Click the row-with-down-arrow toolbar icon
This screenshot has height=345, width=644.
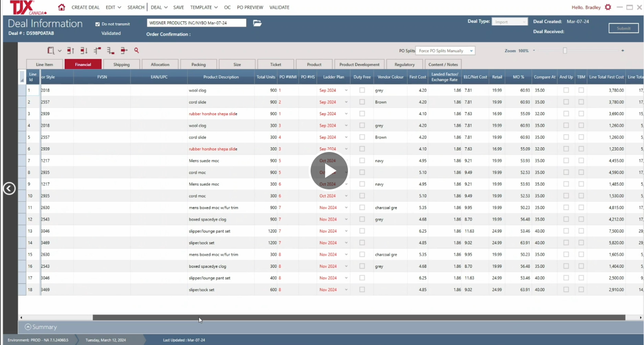pos(83,50)
